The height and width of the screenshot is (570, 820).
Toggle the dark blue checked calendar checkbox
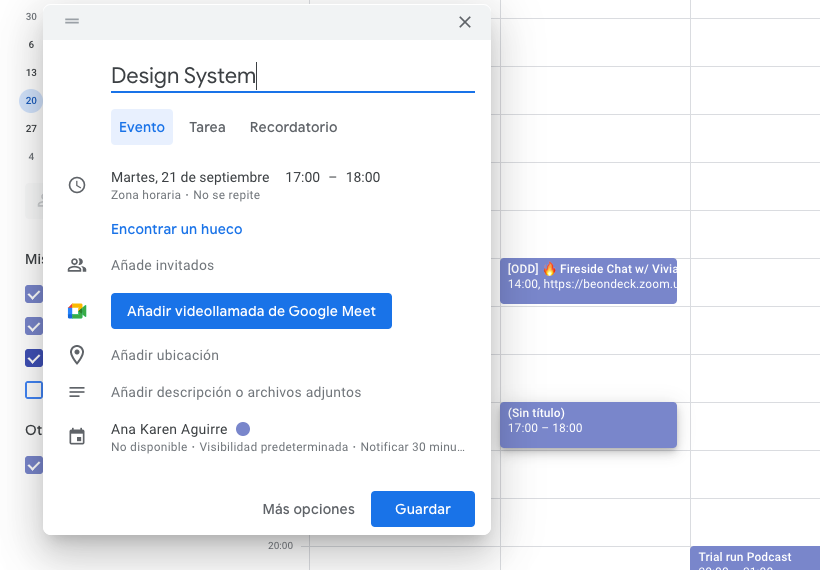tap(34, 359)
